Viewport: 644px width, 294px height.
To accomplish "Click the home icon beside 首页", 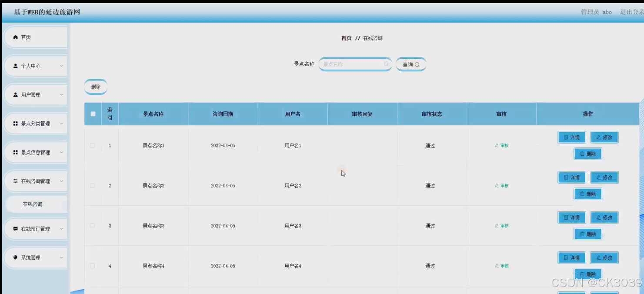I will tap(16, 37).
